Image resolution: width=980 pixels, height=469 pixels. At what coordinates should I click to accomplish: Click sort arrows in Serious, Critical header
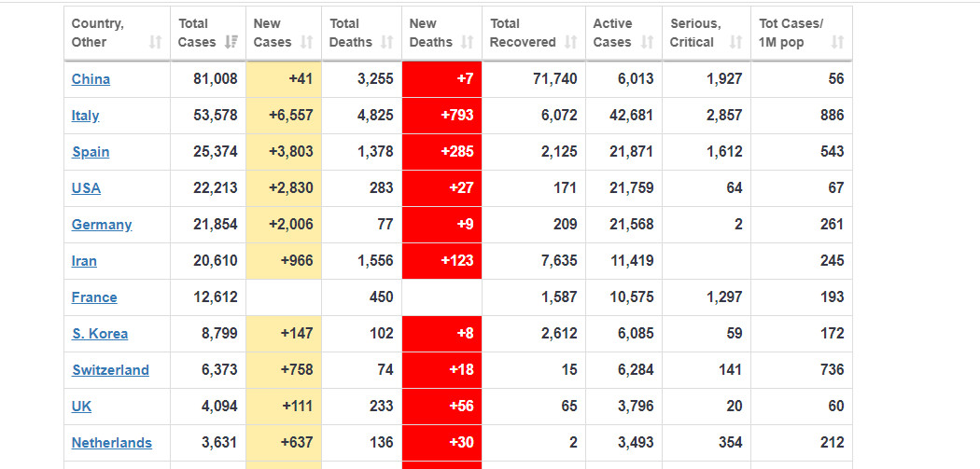point(735,42)
